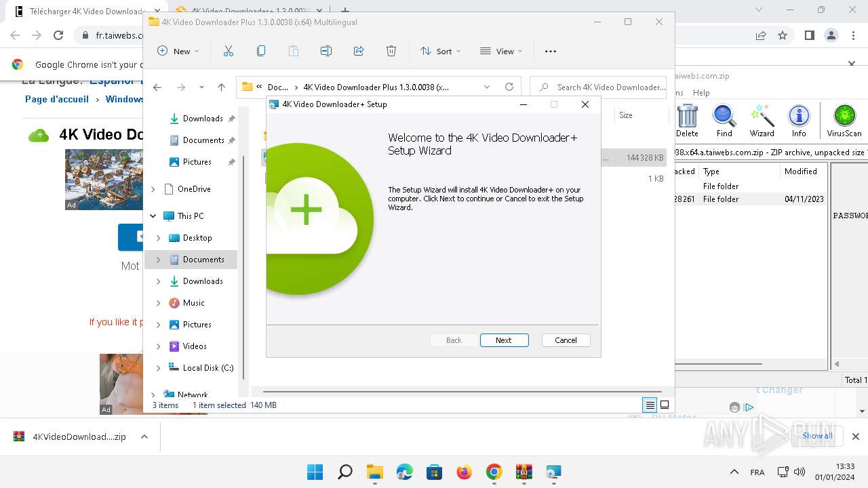Open recent locations dropdown in Explorer
The width and height of the screenshot is (868, 488).
(x=201, y=87)
